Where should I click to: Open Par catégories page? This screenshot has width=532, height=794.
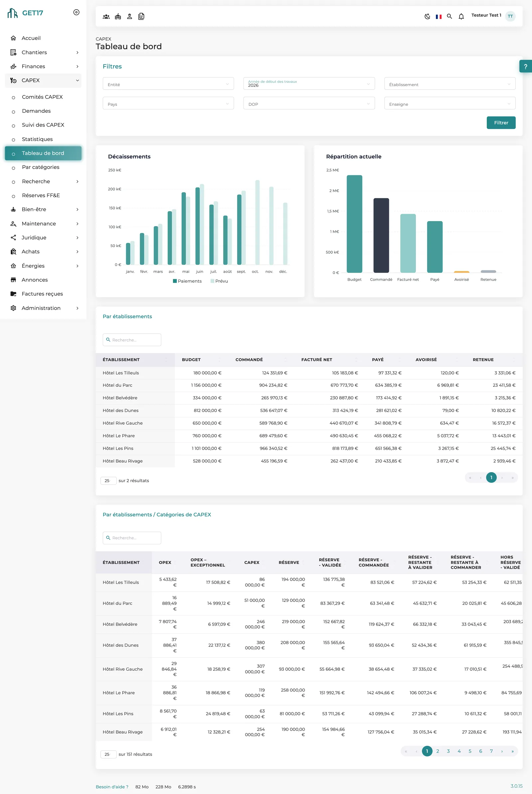coord(41,167)
